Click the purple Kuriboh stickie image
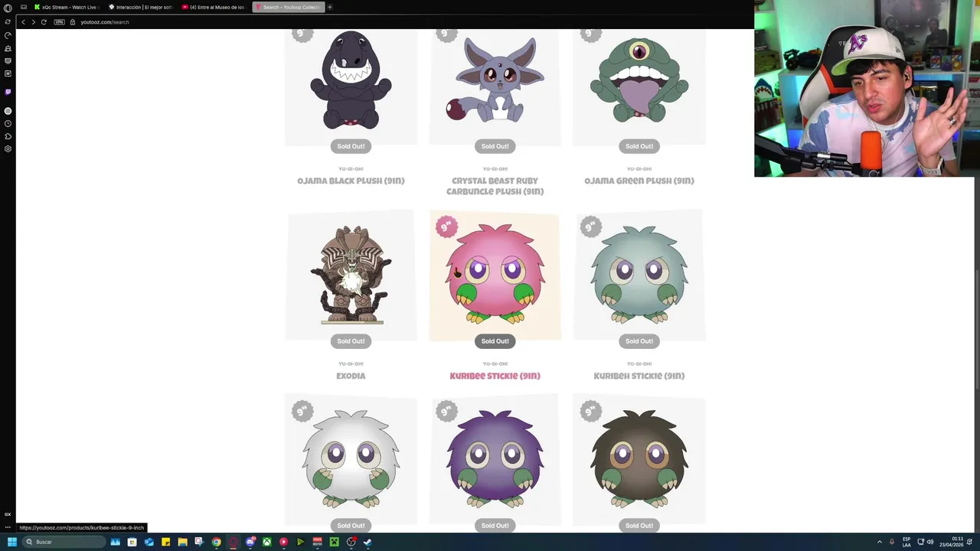The width and height of the screenshot is (980, 551). tap(495, 459)
